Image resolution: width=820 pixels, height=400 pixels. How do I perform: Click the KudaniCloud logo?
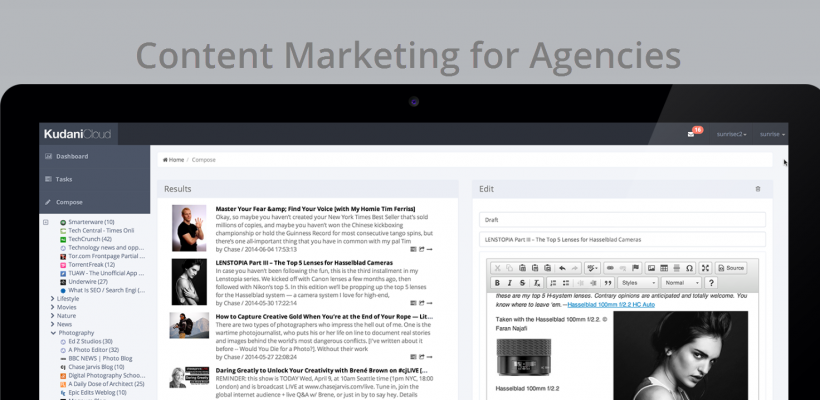(x=77, y=134)
